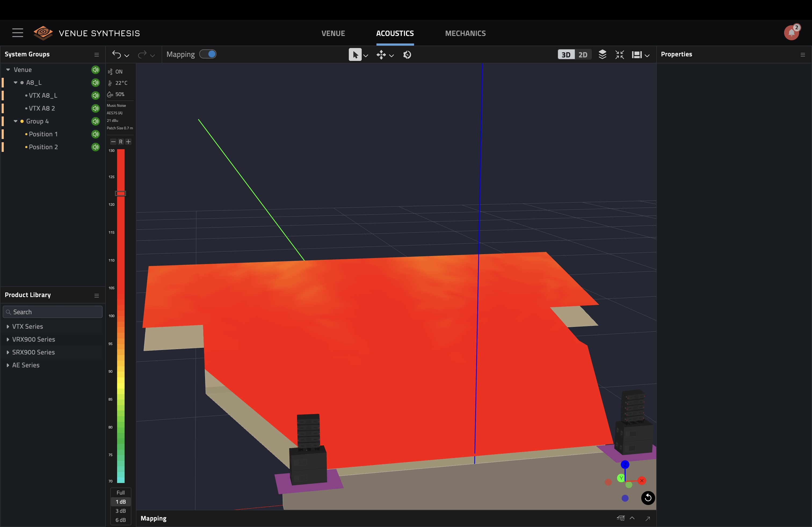Expand SRX900 Series library
This screenshot has width=812, height=527.
[8, 352]
